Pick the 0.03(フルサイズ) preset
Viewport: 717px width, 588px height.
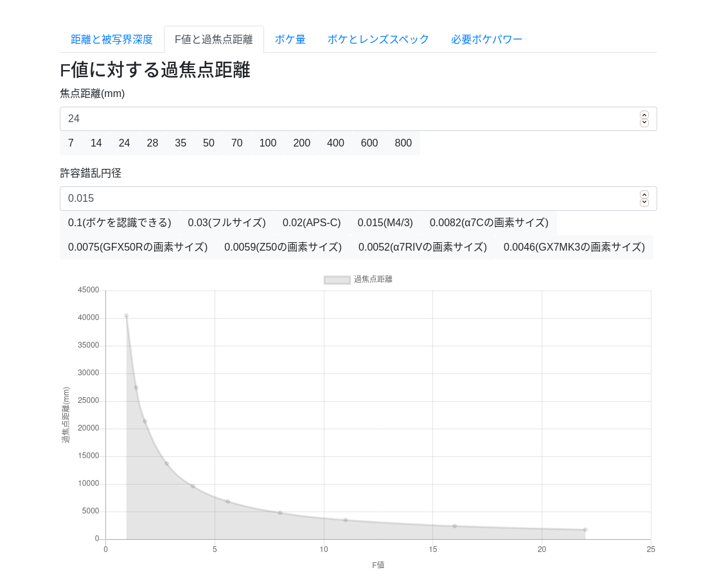coord(227,223)
